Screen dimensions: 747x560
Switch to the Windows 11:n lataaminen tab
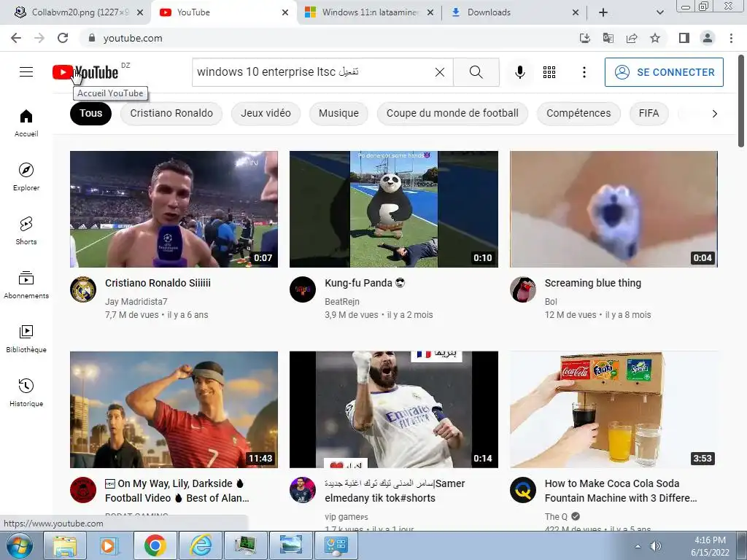coord(369,12)
